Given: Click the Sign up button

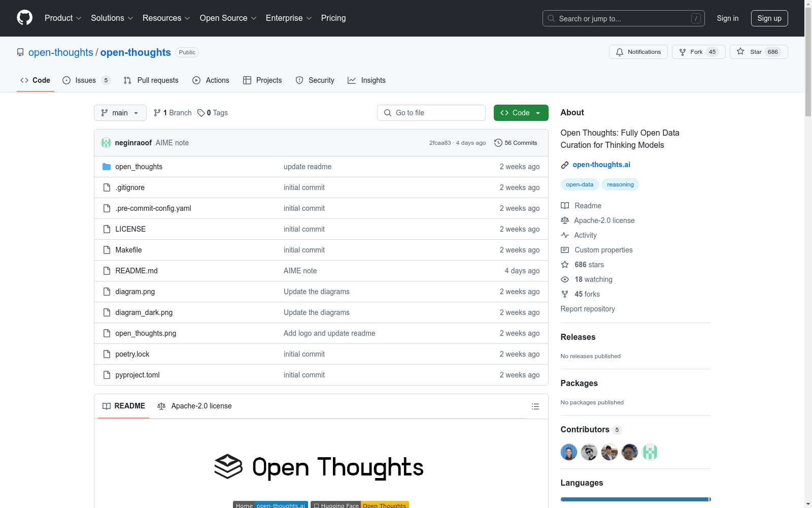Looking at the screenshot, I should (769, 18).
